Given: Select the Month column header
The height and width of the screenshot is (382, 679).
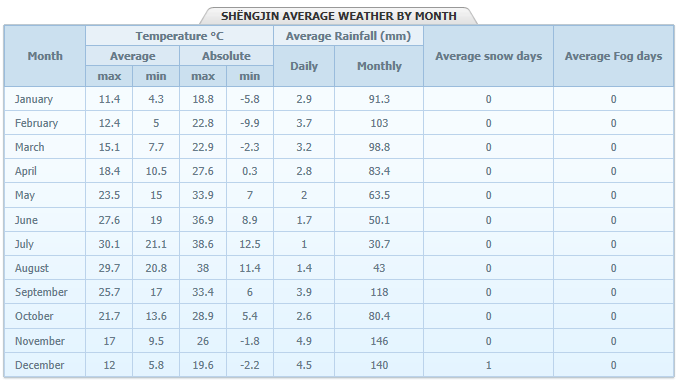Looking at the screenshot, I should pyautogui.click(x=45, y=56).
